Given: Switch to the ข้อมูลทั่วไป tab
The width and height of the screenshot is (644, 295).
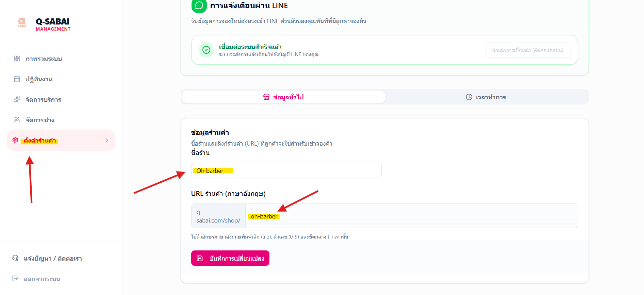Looking at the screenshot, I should coord(283,97).
